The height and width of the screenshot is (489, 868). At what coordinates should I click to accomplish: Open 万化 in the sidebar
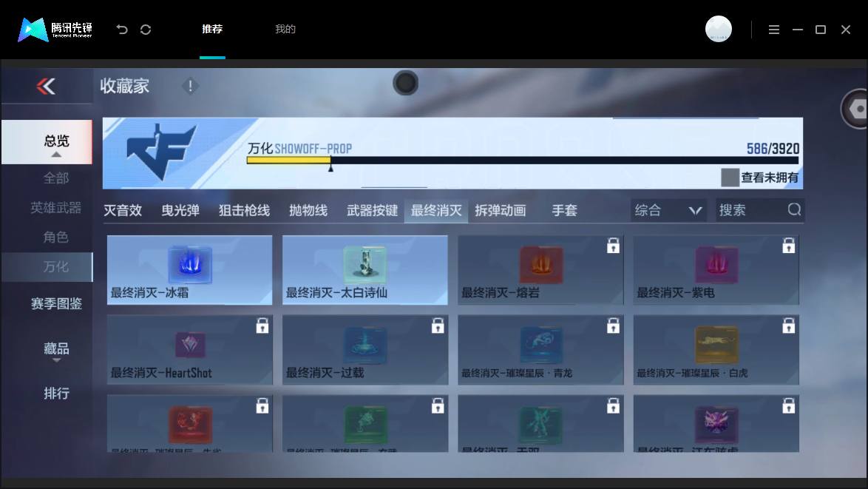[x=47, y=267]
